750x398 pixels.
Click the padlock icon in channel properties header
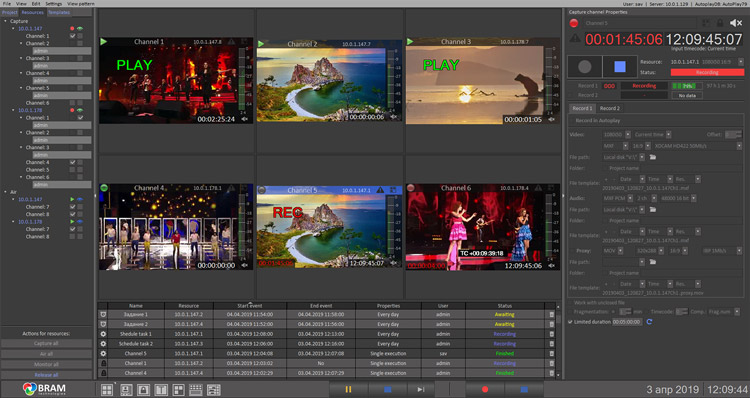point(720,23)
